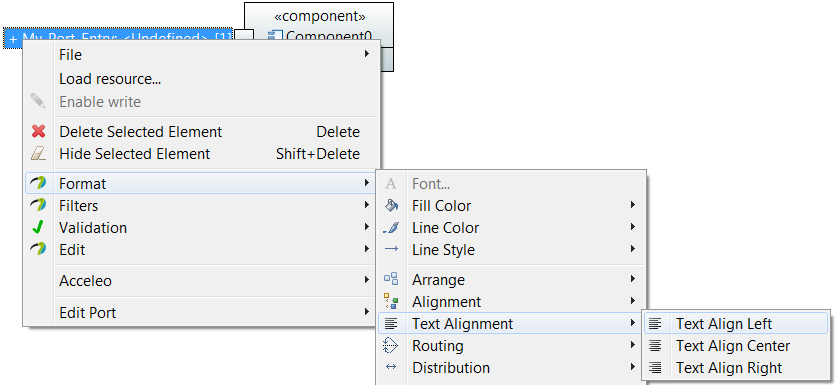Click the red X delete icon
The image size is (836, 385).
point(38,132)
